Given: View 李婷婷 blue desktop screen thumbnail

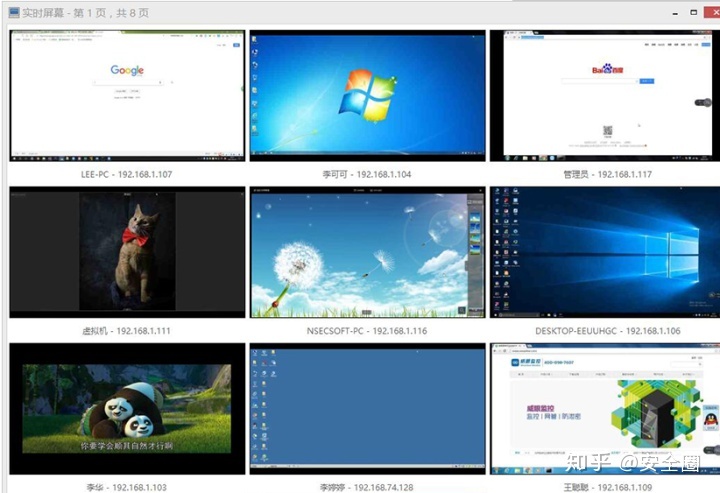Looking at the screenshot, I should pyautogui.click(x=367, y=409).
